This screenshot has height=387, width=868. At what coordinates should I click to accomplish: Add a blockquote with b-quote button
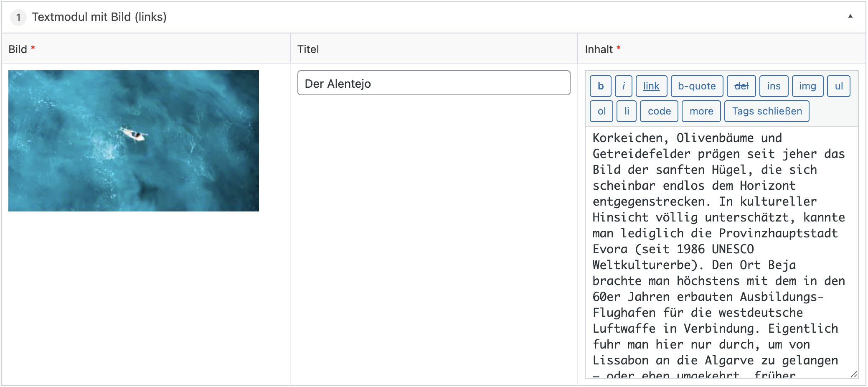696,86
